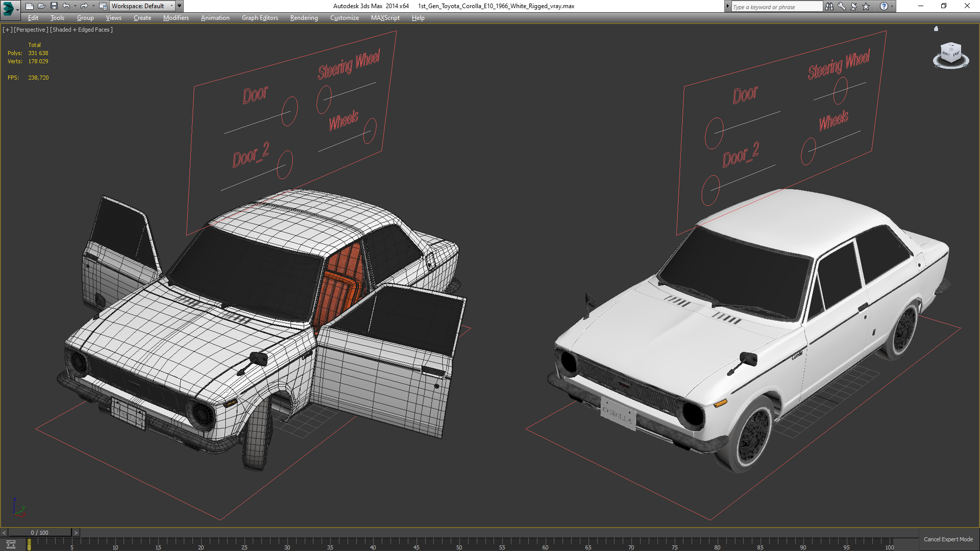This screenshot has width=980, height=551.
Task: Open the Create menu
Action: [x=142, y=18]
